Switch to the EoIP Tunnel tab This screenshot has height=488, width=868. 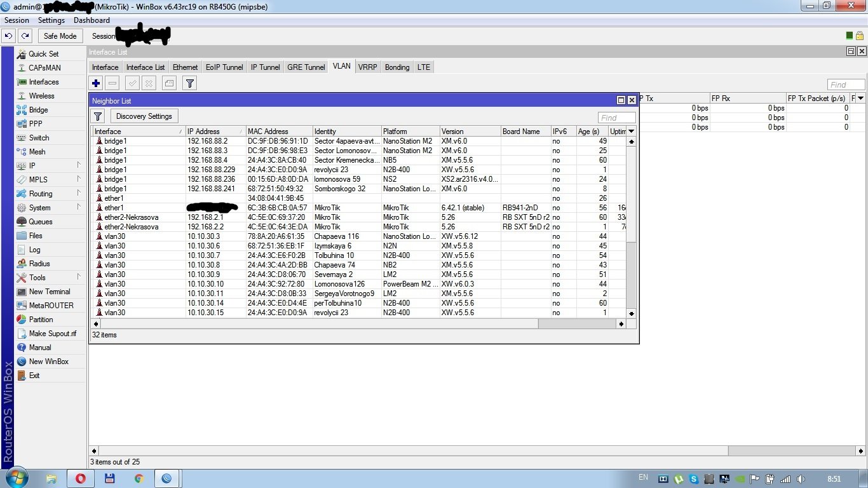pos(224,67)
